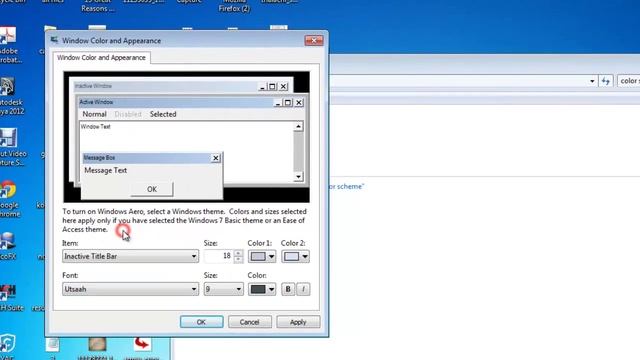The image size is (640, 360).
Task: Click OK at the bottom of the dialog
Action: tap(202, 322)
